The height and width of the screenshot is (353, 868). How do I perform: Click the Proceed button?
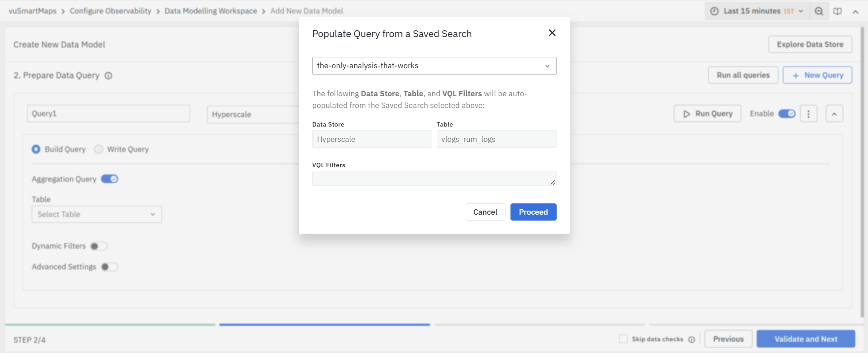click(x=533, y=212)
